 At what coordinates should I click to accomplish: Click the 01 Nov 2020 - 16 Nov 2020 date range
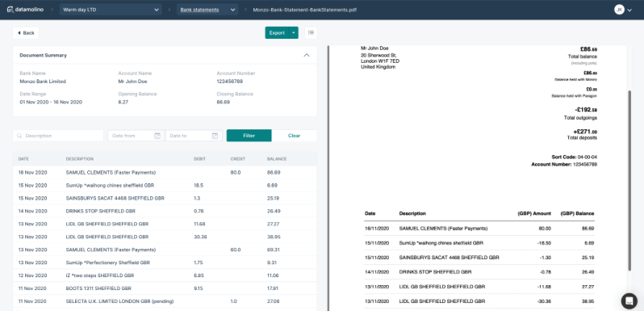tap(51, 102)
